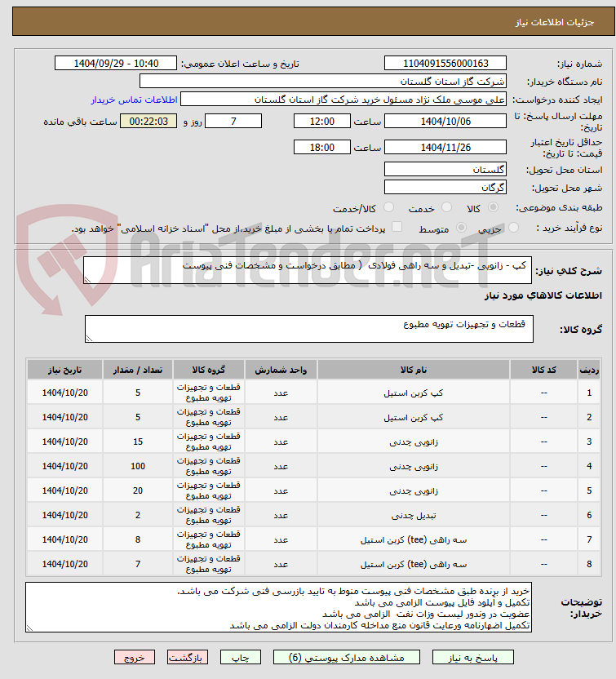Click the توضیحات خریدار text area
616x679 pixels.
[x=278, y=607]
